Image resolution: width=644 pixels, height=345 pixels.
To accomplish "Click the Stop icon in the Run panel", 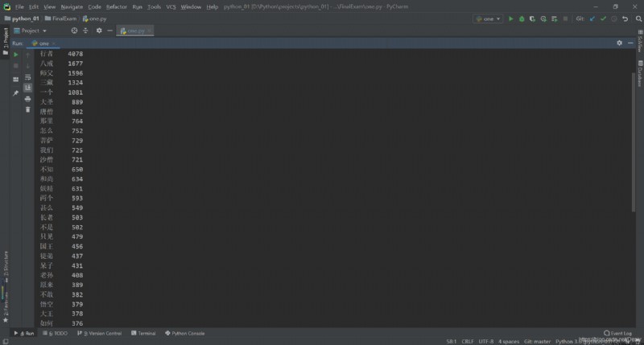I will coord(16,66).
